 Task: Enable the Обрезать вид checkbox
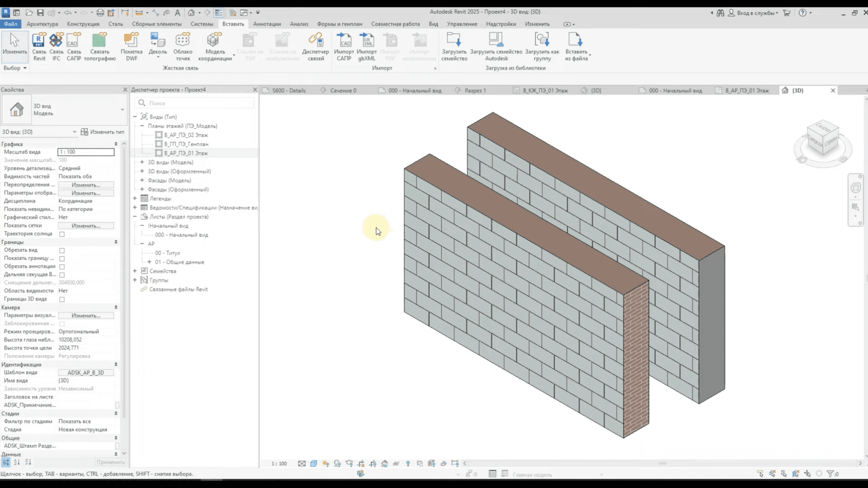click(x=62, y=250)
